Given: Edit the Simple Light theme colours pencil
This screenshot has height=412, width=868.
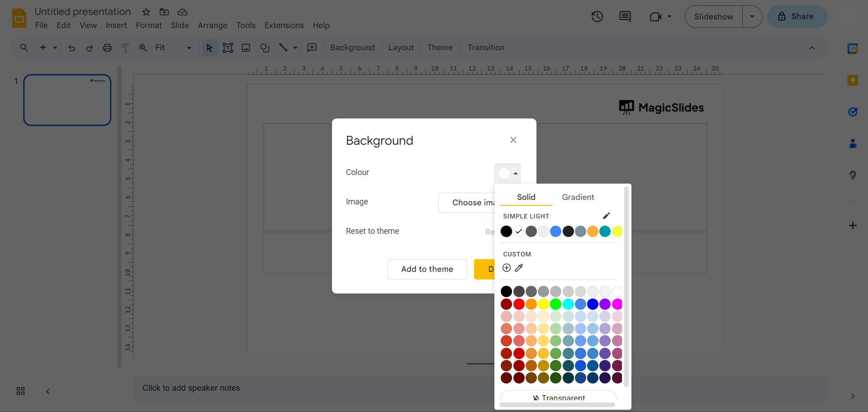Looking at the screenshot, I should pyautogui.click(x=607, y=216).
